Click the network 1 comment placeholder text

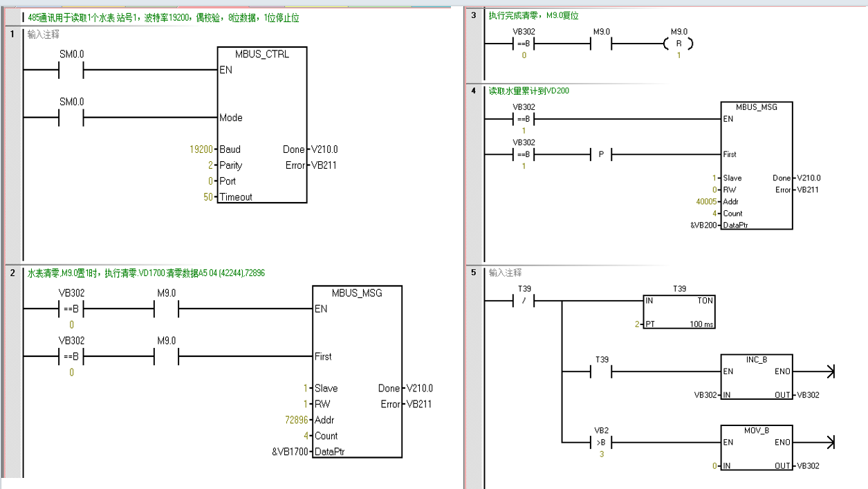click(43, 34)
